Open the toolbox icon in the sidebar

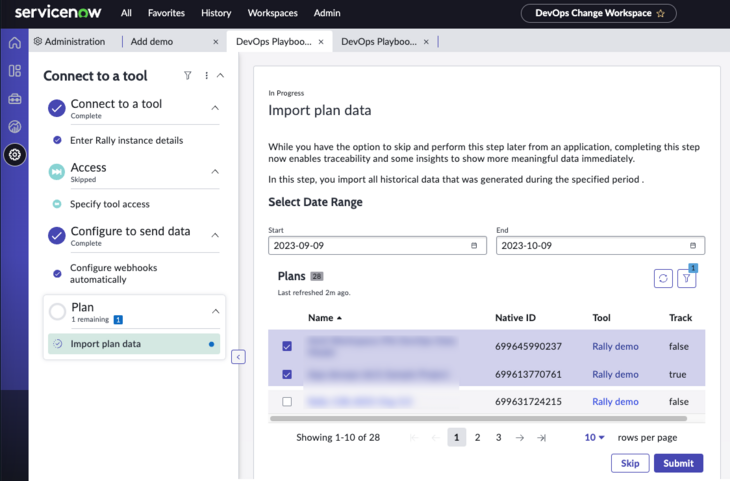coord(14,99)
